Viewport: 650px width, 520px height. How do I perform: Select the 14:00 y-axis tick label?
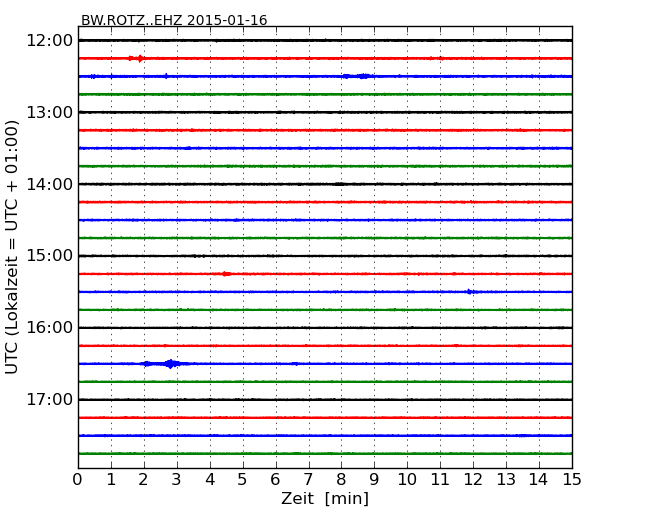pos(50,184)
